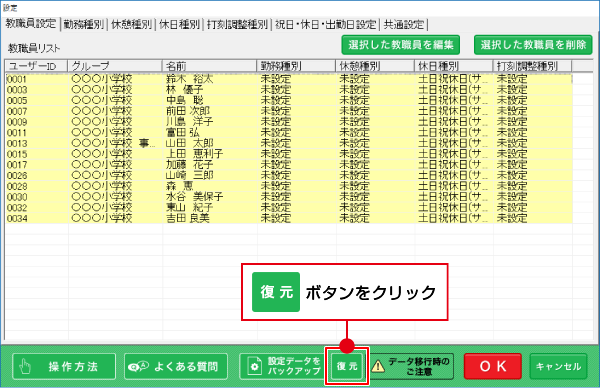Open the 休日種別 tab
600x388 pixels.
179,24
